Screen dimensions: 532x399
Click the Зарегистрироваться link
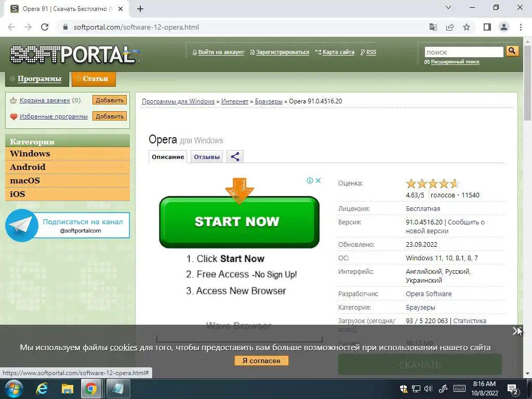283,52
